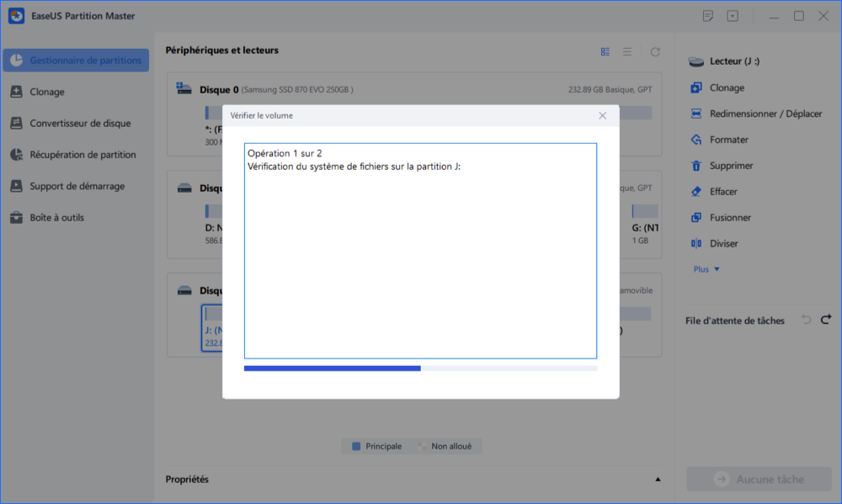The height and width of the screenshot is (504, 842).
Task: Collapse the Propriétés panel arrow
Action: 658,480
